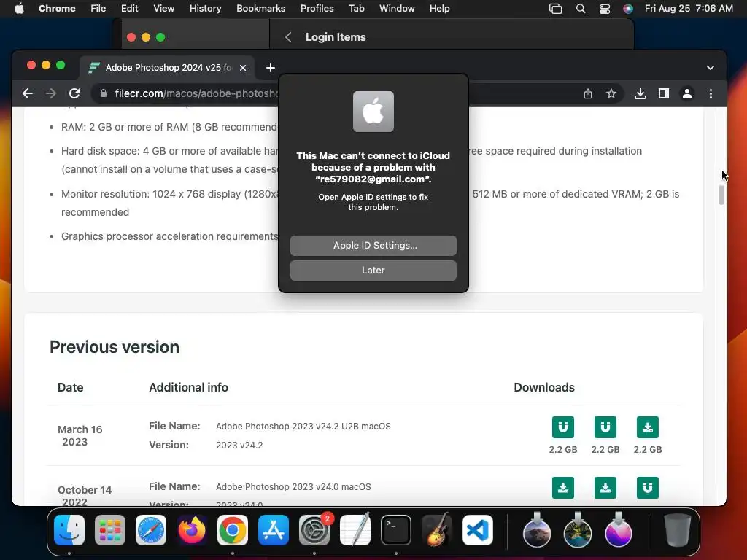
Task: Click second magnet icon in March 16 row
Action: pos(605,427)
